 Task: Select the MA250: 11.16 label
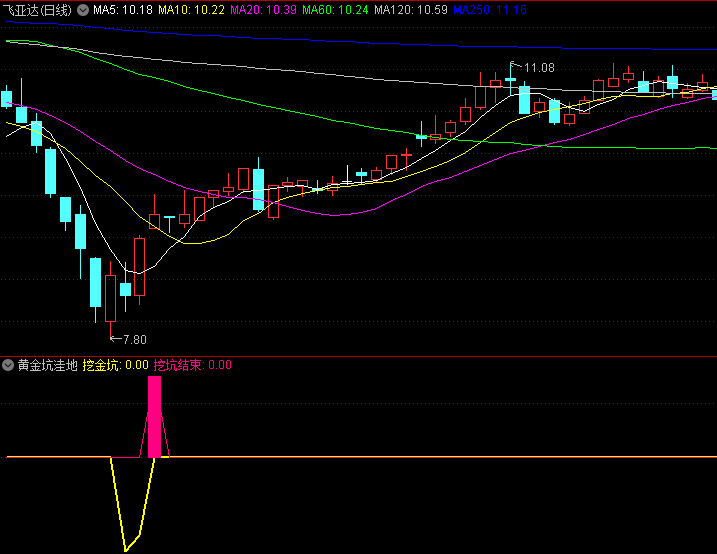[490, 10]
